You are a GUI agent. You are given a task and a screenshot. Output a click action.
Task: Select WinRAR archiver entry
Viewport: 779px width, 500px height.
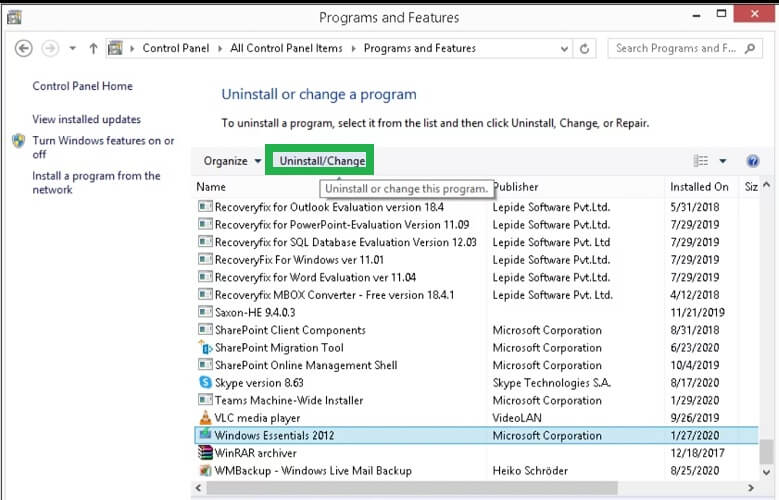pyautogui.click(x=255, y=453)
